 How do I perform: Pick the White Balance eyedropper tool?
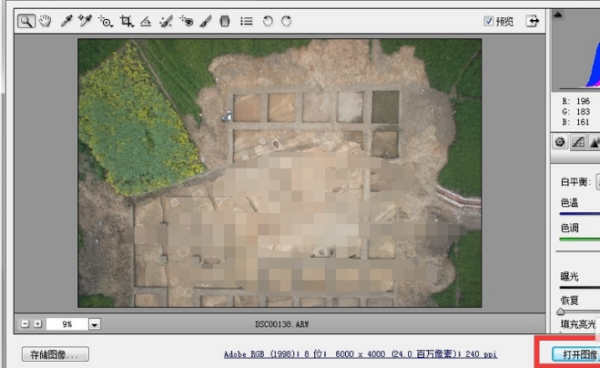[66, 21]
